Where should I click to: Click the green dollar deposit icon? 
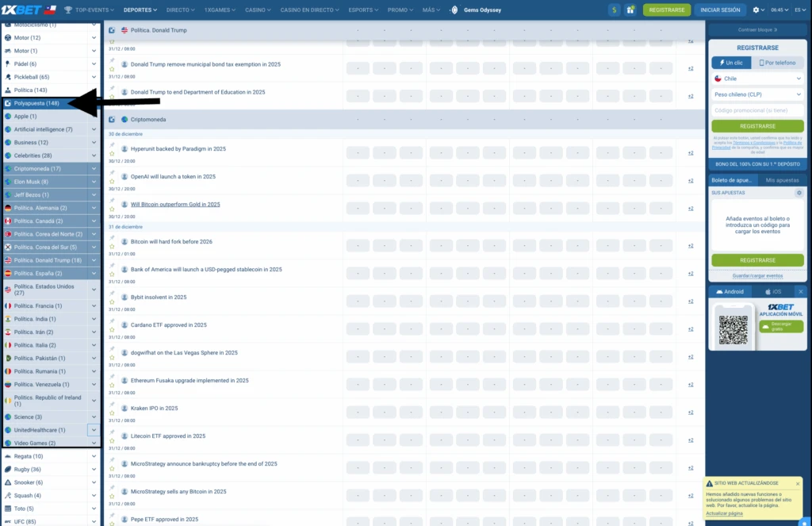tap(615, 10)
